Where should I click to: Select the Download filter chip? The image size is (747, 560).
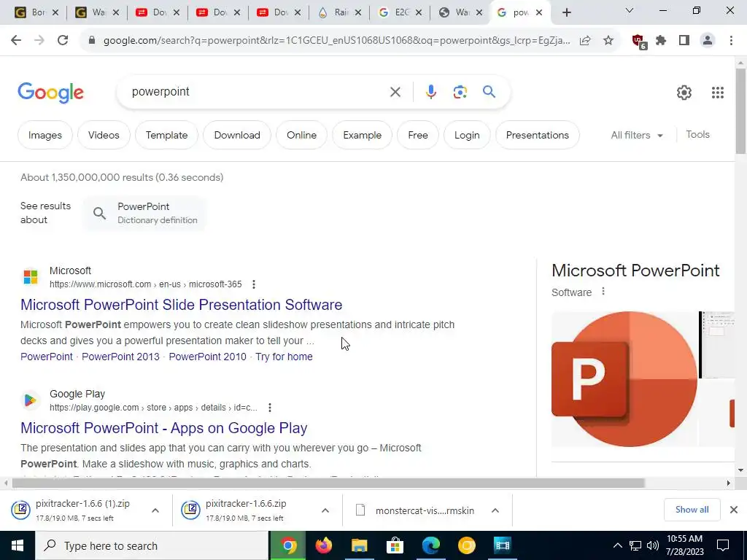point(237,135)
